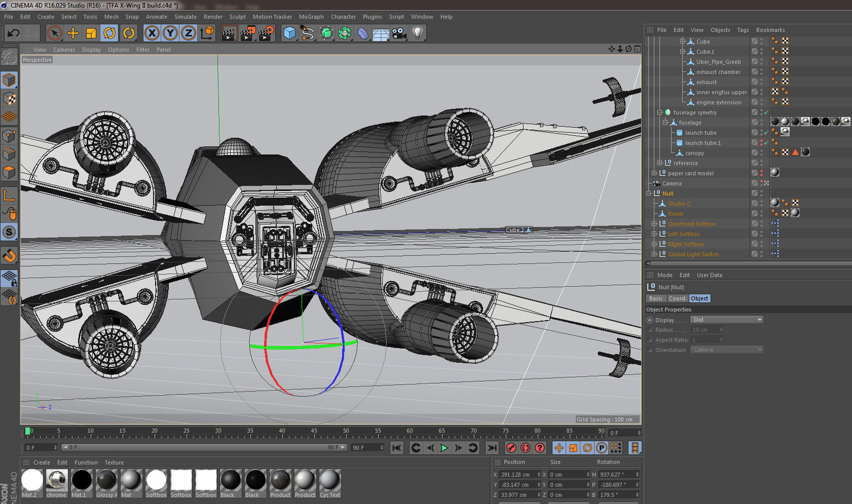Viewport: 852px width, 504px height.
Task: Click the coordinate system icon
Action: pyautogui.click(x=208, y=33)
